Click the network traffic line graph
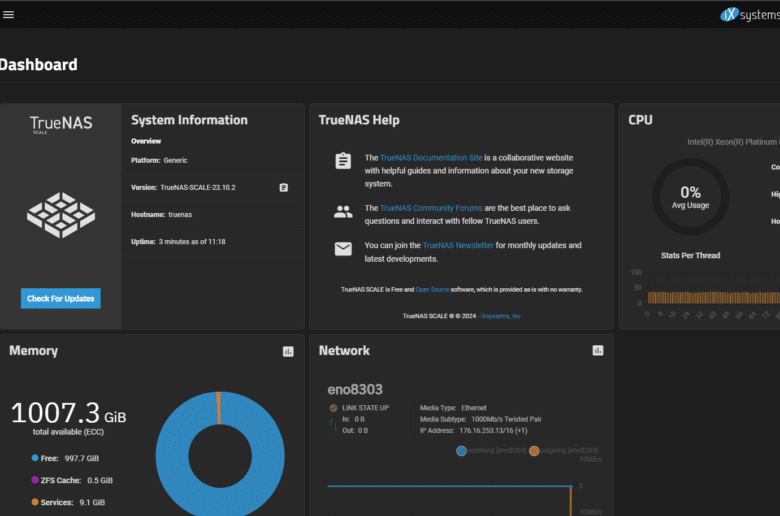The height and width of the screenshot is (516, 780). tap(450, 488)
